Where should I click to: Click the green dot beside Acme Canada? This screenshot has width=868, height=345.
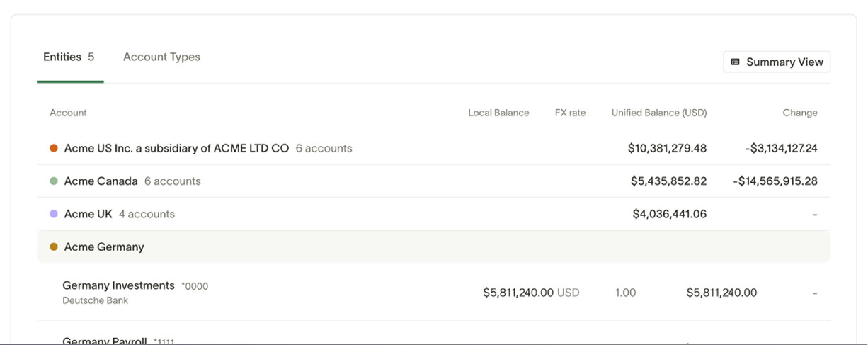pyautogui.click(x=54, y=181)
